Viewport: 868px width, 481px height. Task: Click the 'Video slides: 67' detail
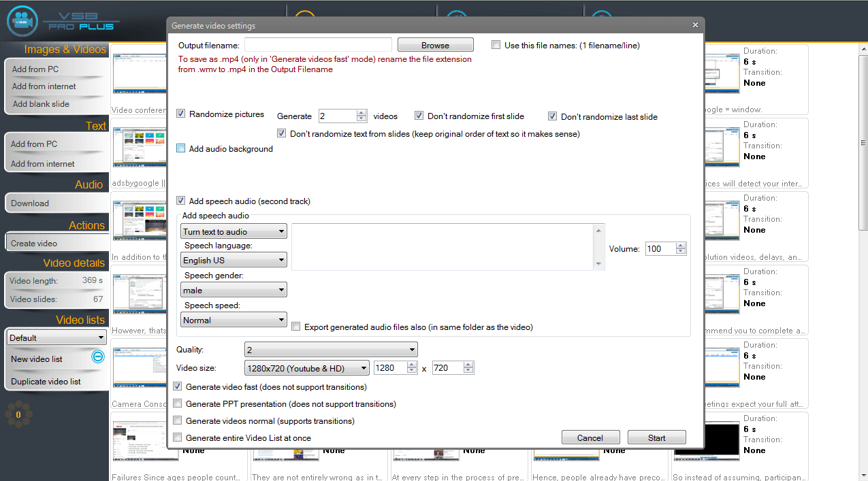(57, 299)
